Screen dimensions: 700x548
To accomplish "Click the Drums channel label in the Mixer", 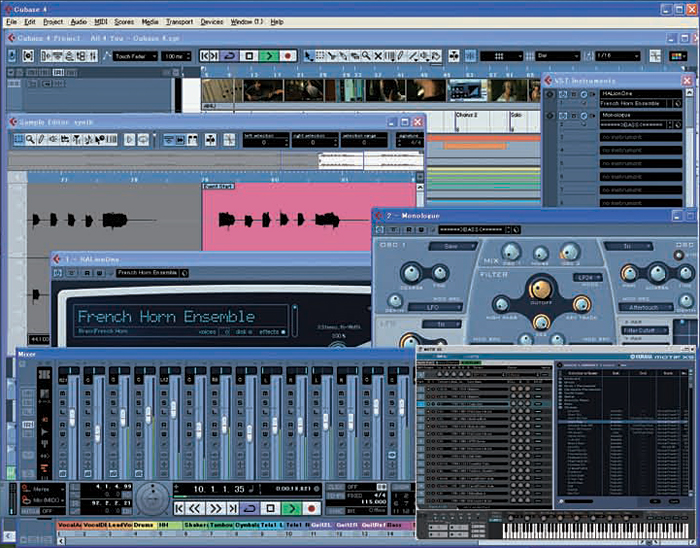I will pyautogui.click(x=143, y=525).
